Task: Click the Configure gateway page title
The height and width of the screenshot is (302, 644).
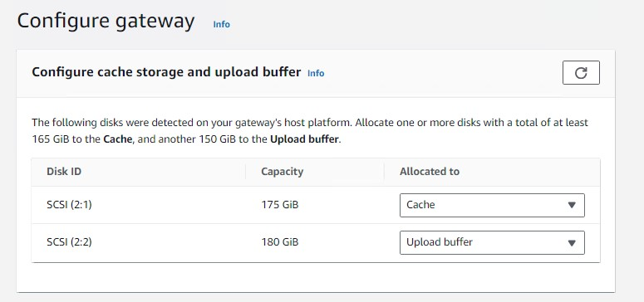Action: (x=106, y=22)
